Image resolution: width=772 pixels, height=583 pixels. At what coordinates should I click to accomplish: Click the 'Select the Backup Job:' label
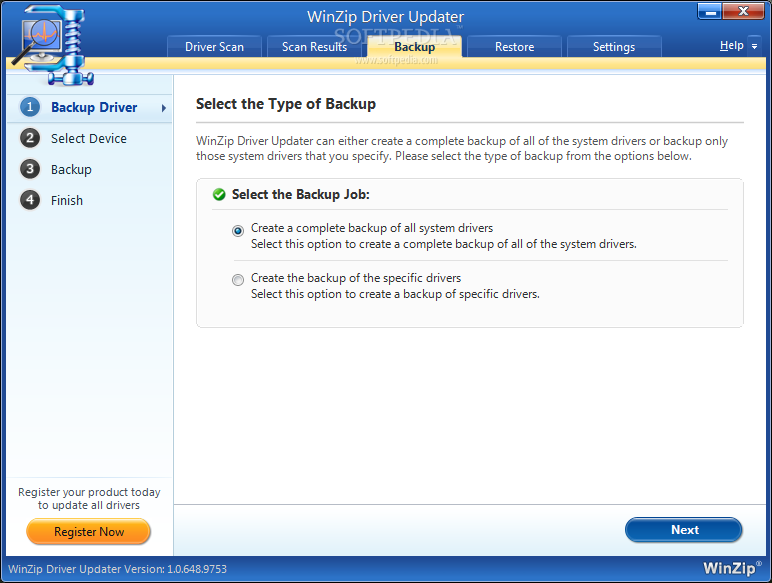[x=300, y=194]
